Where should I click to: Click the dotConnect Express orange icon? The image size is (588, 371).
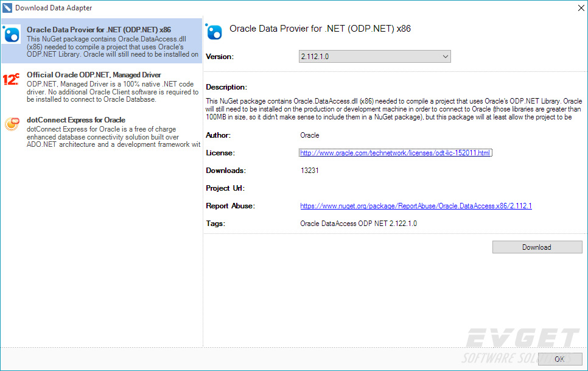(x=12, y=124)
